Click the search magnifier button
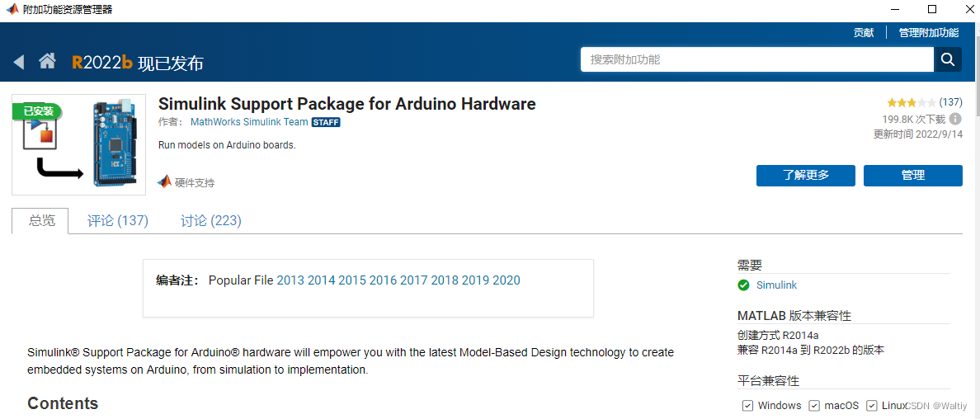Screen dimensions: 980x419 tap(947, 59)
